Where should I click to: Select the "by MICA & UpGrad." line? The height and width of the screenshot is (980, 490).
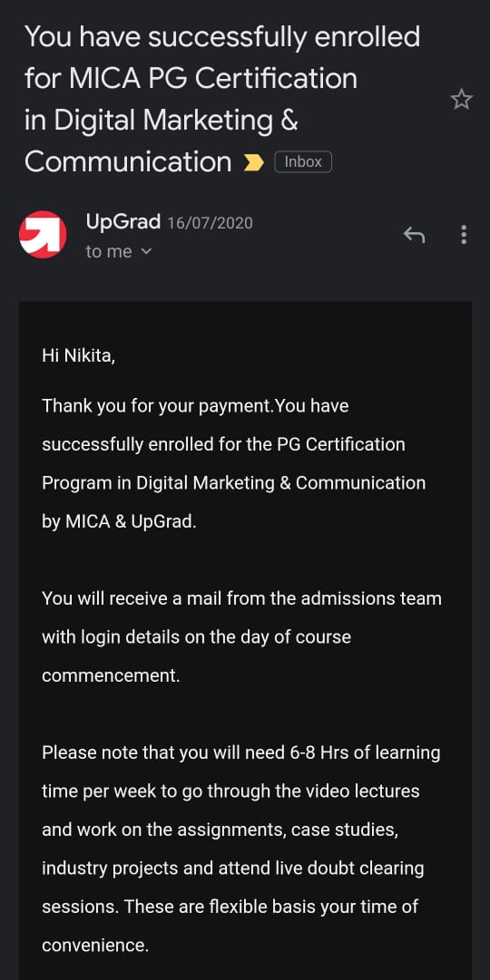point(119,522)
